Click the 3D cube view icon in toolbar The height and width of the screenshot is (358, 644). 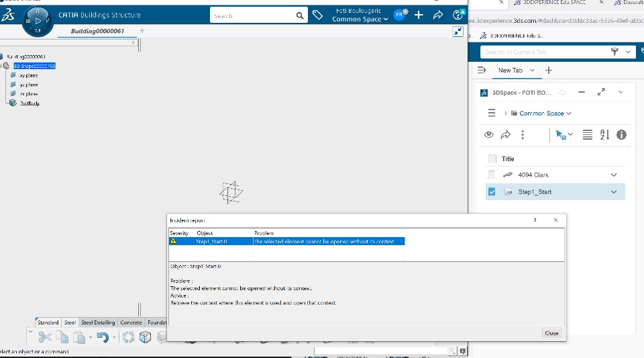point(145,337)
